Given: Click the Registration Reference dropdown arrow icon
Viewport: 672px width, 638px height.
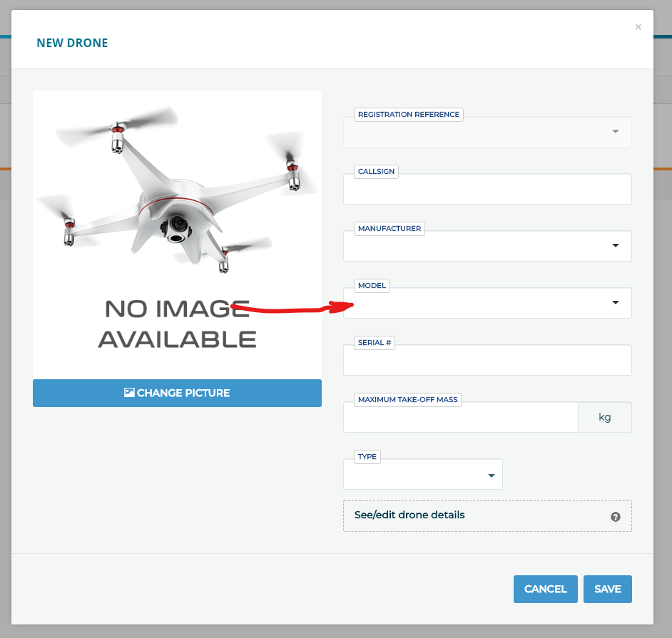Looking at the screenshot, I should pos(614,132).
